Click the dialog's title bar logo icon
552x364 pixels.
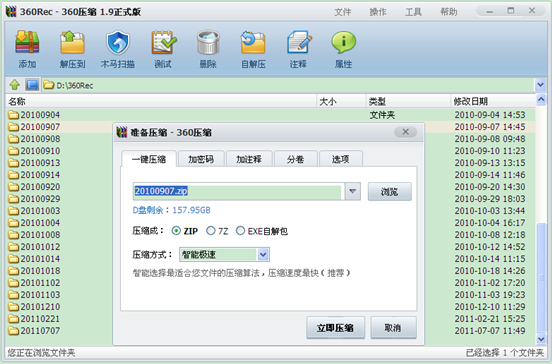click(x=122, y=132)
